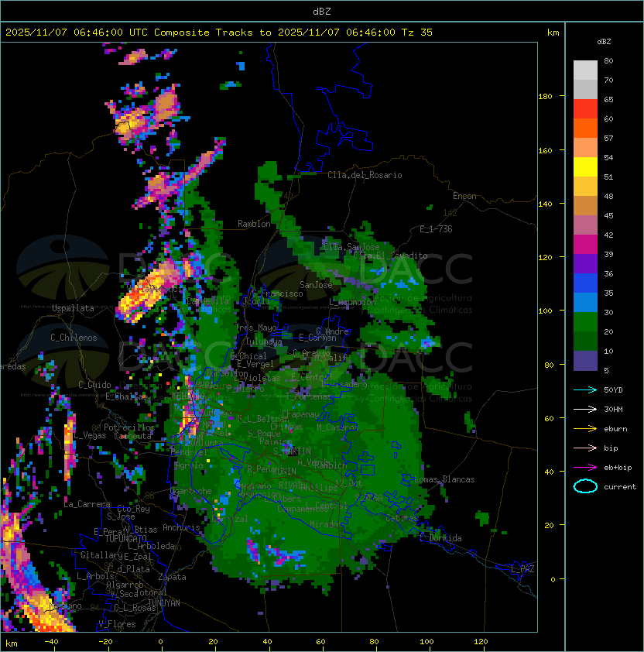
Task: Click the eb+bip legend label
Action: (618, 468)
